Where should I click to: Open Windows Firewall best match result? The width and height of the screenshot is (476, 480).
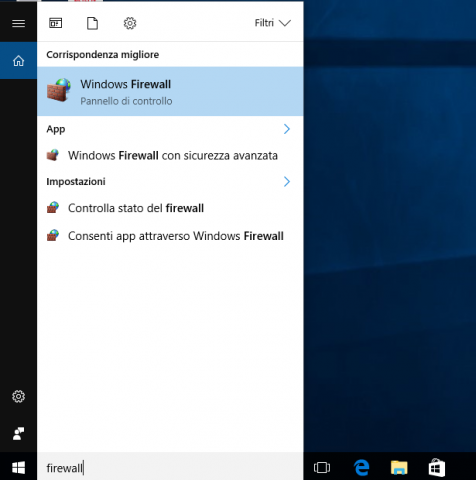(x=170, y=91)
